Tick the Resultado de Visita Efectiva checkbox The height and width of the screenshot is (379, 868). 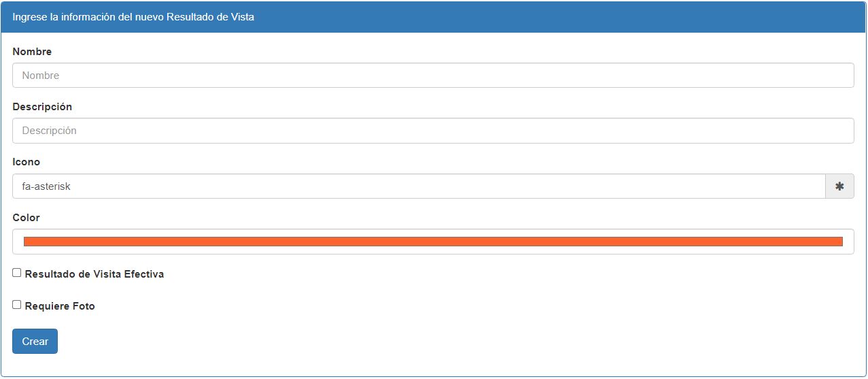pyautogui.click(x=17, y=273)
